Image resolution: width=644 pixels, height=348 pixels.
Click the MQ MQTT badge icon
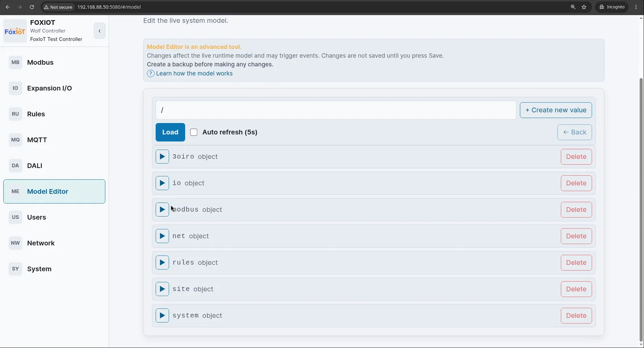[x=15, y=140]
